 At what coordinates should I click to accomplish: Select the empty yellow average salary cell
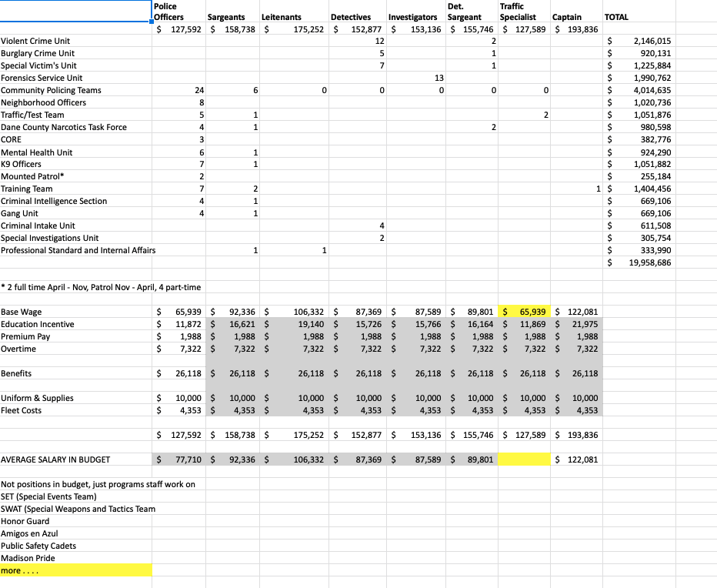pos(524,459)
